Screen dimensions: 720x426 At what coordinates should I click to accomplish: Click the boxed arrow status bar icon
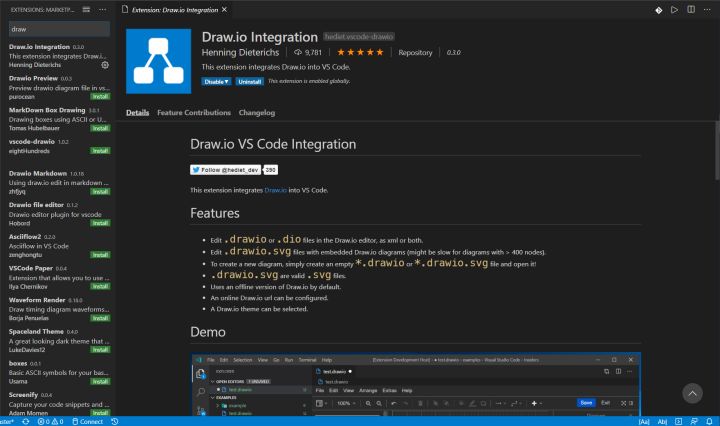pyautogui.click(x=678, y=421)
